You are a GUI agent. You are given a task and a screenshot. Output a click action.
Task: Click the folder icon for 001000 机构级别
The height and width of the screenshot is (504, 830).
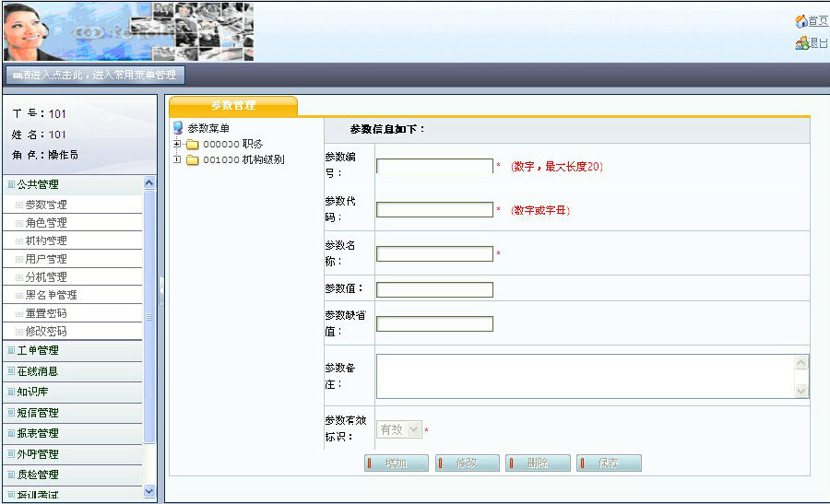click(192, 159)
